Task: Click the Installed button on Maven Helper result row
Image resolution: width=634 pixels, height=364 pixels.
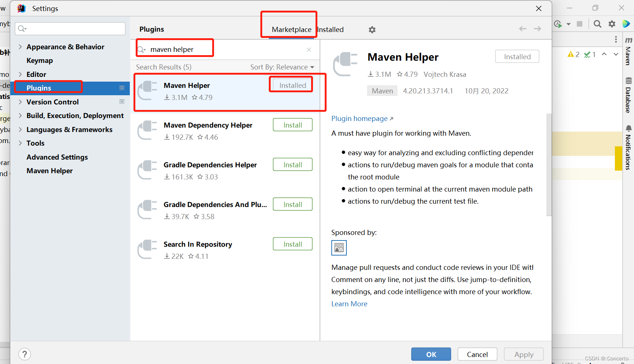Action: (x=293, y=85)
